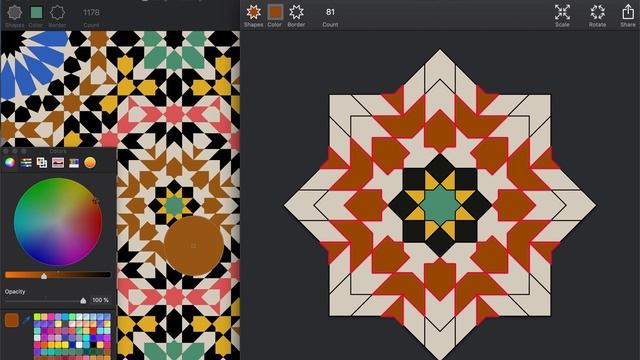Select the orange custom color picker icon
This screenshot has width=640, height=360.
tap(90, 162)
